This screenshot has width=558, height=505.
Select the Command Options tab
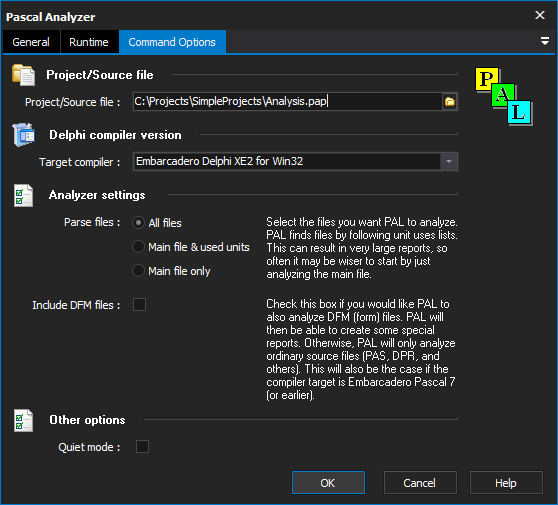pos(172,42)
